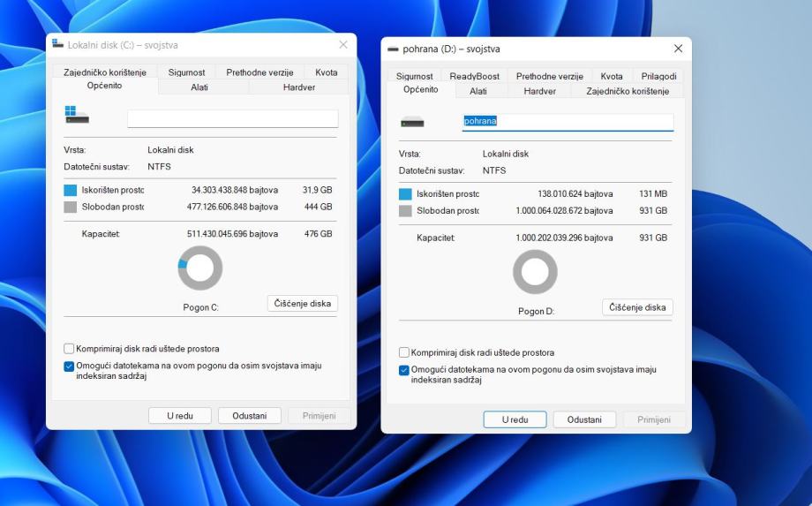Screen dimensions: 812x506
Task: Open Zajedničko korištenje tab in C: properties
Action: 105,72
